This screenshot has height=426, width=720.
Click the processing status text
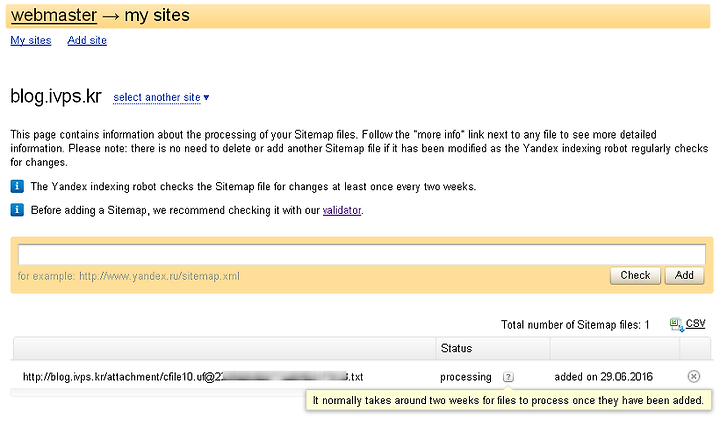point(466,377)
